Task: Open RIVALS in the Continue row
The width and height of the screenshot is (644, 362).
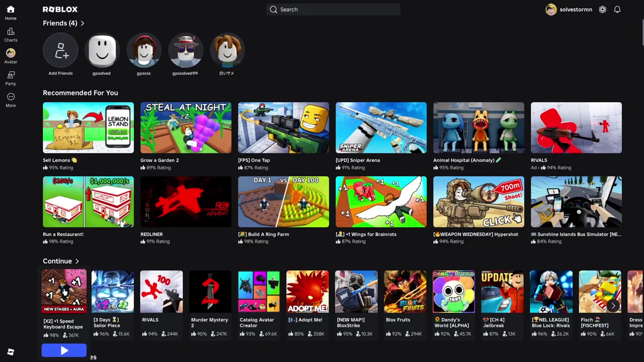Action: 162,292
